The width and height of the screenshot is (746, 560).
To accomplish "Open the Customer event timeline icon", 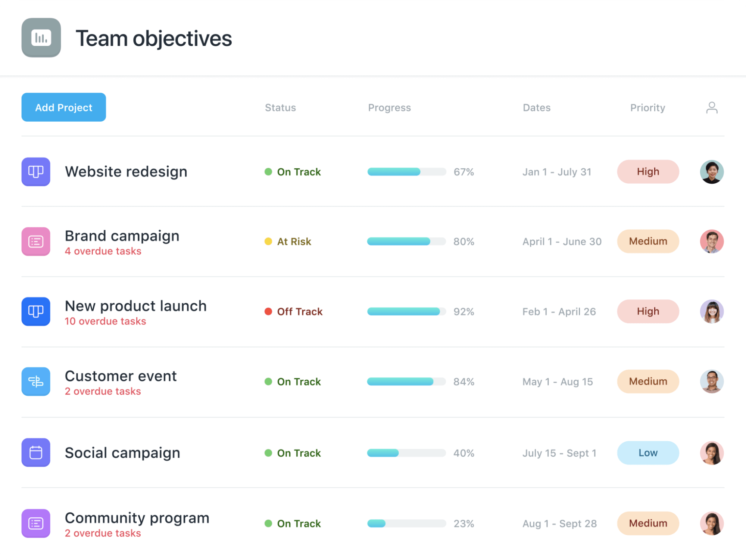I will tap(35, 382).
